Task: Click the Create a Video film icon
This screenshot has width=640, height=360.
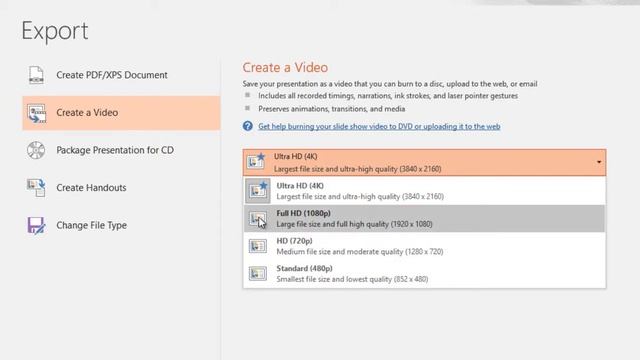Action: pos(37,113)
